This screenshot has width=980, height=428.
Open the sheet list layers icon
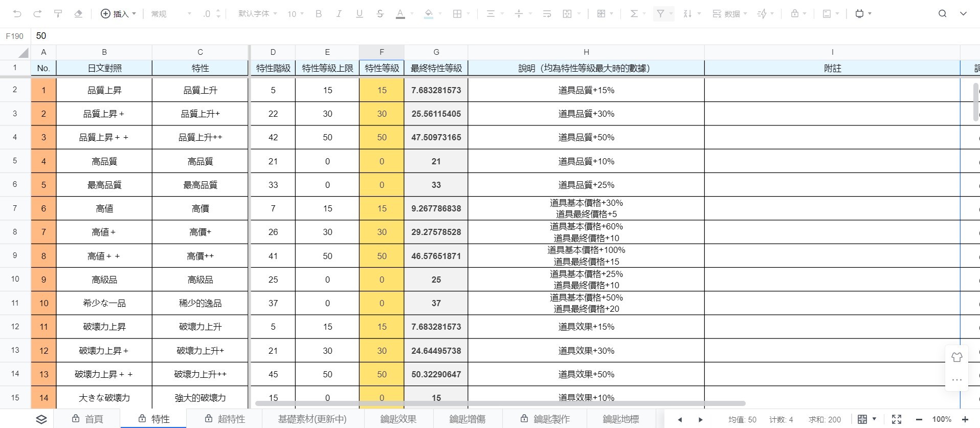(41, 419)
